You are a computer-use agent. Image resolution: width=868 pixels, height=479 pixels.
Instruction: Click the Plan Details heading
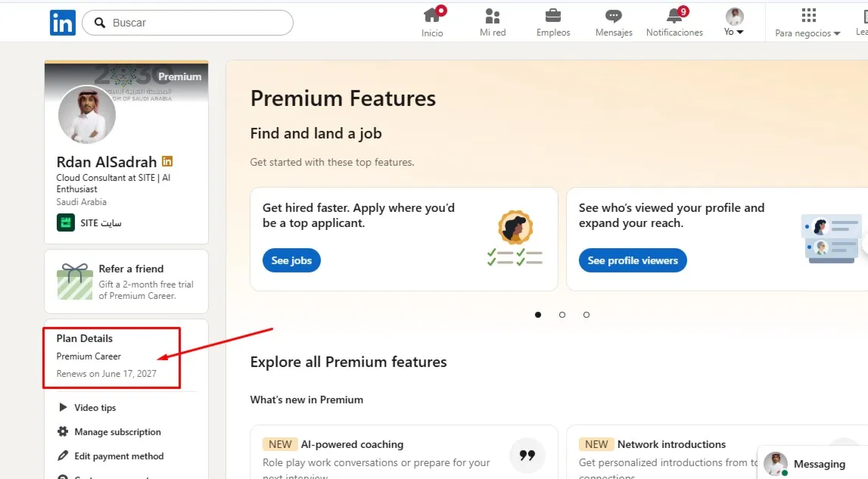click(x=85, y=338)
